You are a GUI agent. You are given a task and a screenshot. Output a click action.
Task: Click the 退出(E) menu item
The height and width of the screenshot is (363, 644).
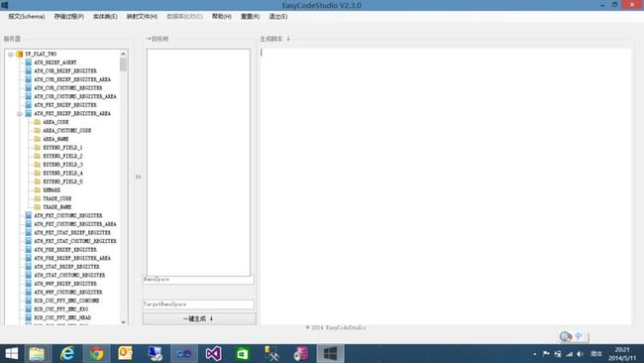(278, 17)
